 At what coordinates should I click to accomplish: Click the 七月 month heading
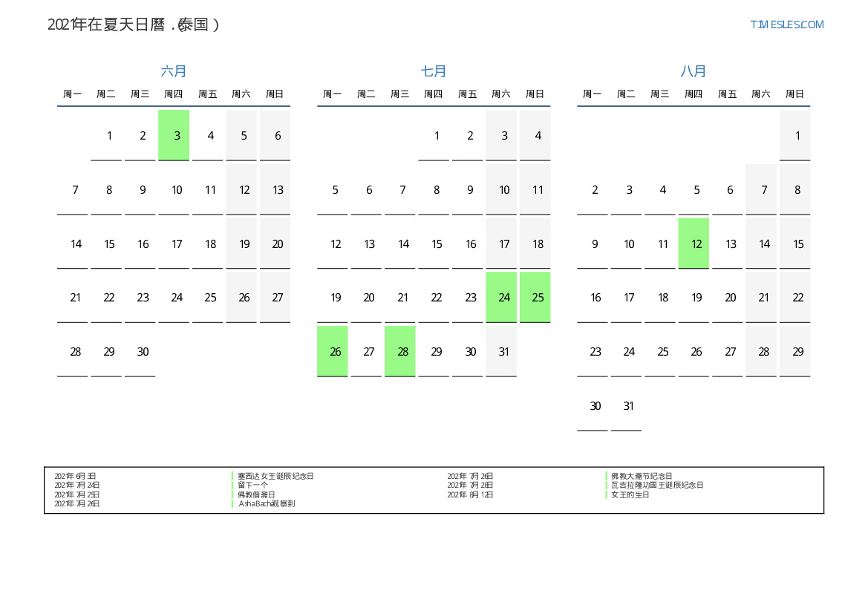pos(434,71)
